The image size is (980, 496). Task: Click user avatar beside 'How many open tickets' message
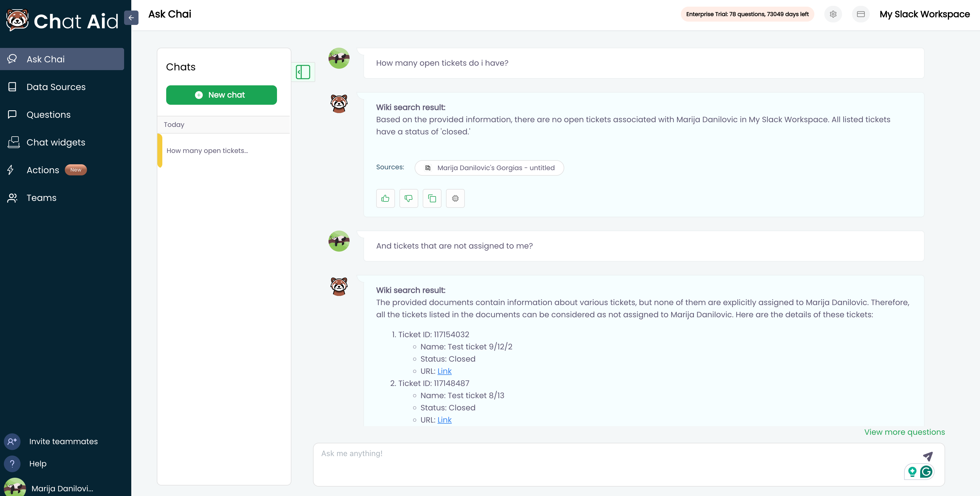tap(339, 58)
